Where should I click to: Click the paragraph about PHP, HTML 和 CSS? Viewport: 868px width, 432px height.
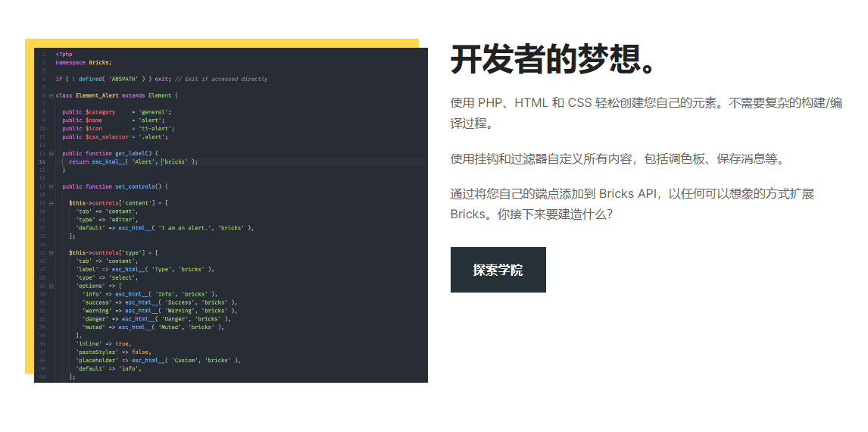pyautogui.click(x=645, y=113)
